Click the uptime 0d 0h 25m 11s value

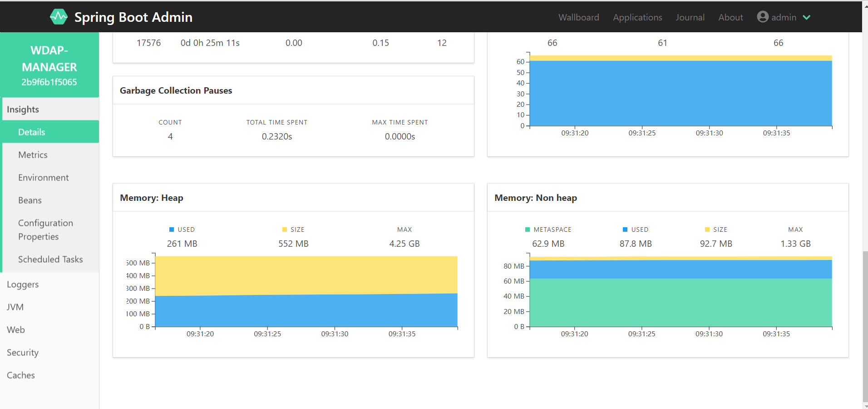click(210, 43)
